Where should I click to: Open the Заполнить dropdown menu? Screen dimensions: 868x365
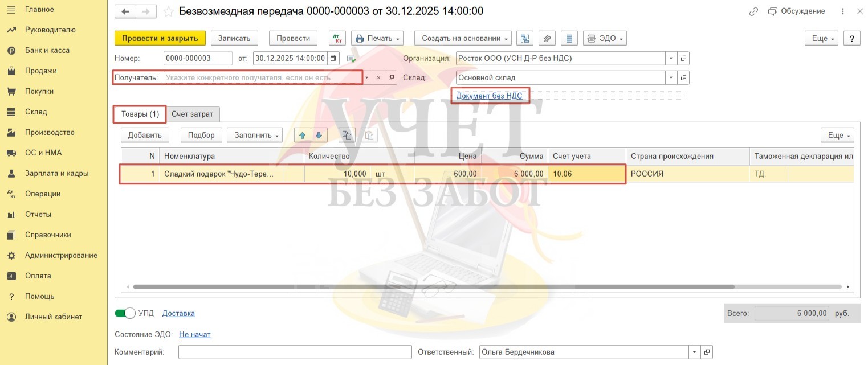click(x=255, y=135)
